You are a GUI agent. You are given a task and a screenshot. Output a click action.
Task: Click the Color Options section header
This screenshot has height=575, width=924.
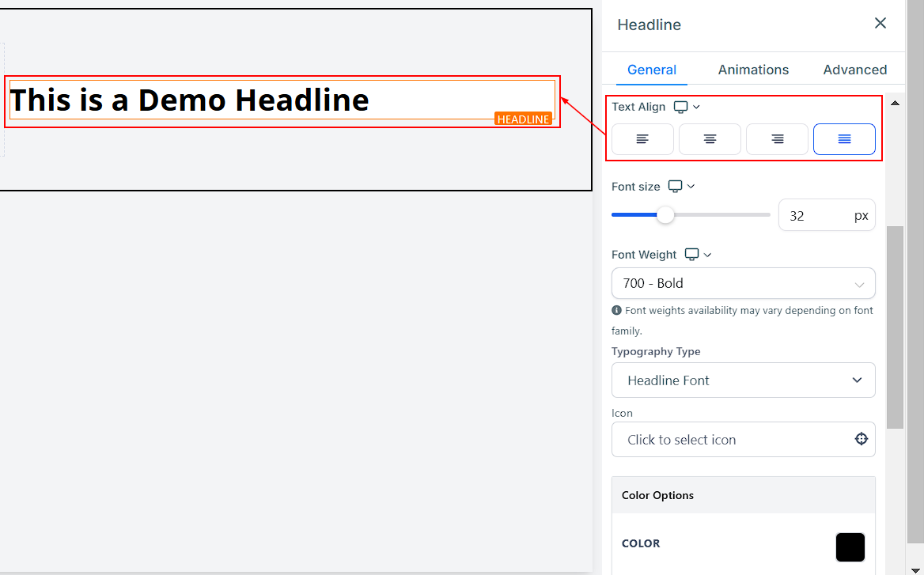(743, 495)
